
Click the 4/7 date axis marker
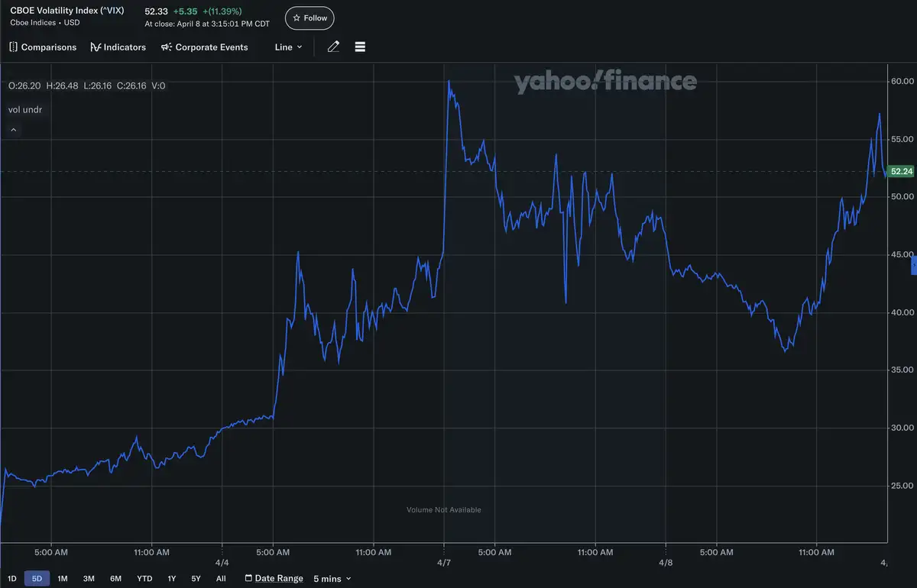tap(444, 561)
